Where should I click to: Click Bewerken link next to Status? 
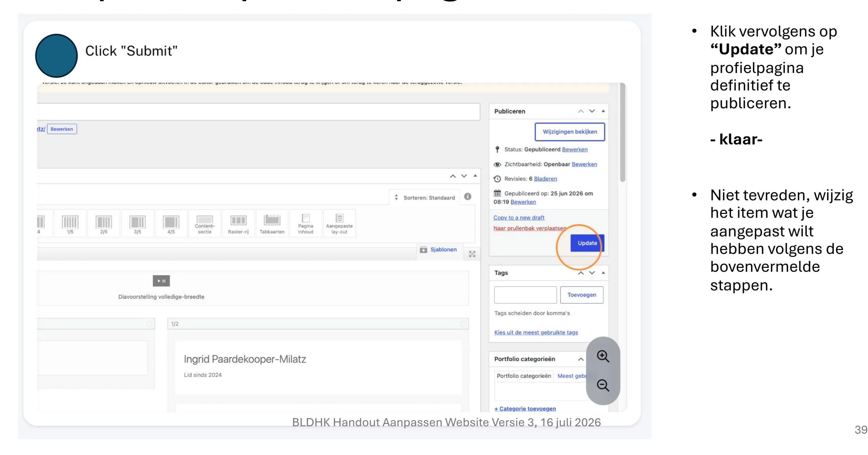[x=574, y=149]
